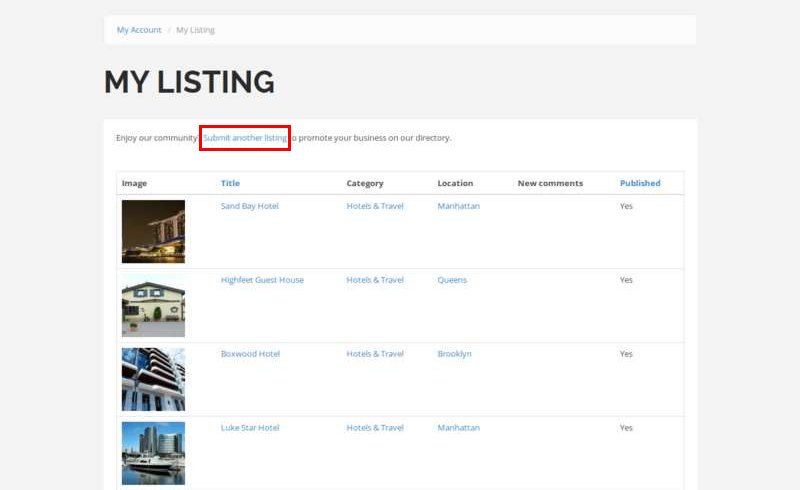Open the Boxwood Hotel title link

click(x=250, y=354)
